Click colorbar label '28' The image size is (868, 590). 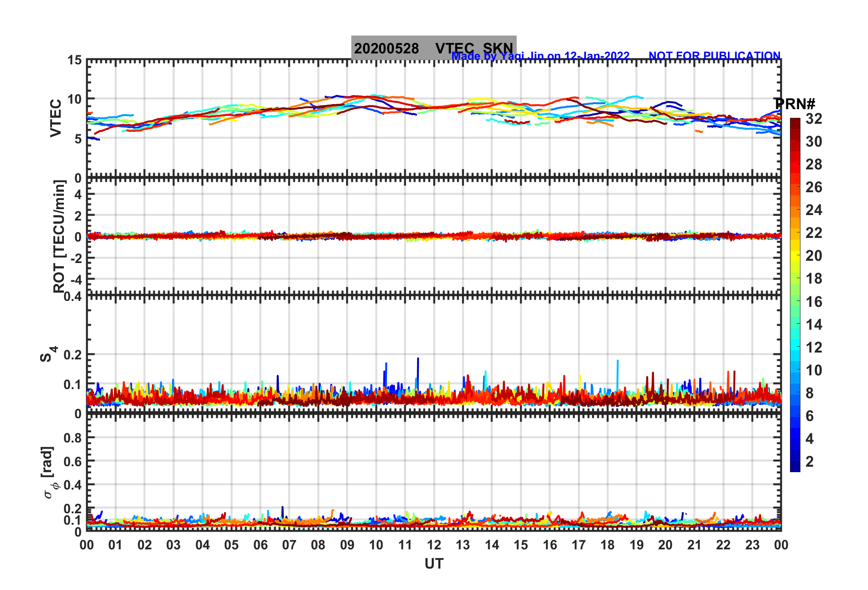[814, 164]
